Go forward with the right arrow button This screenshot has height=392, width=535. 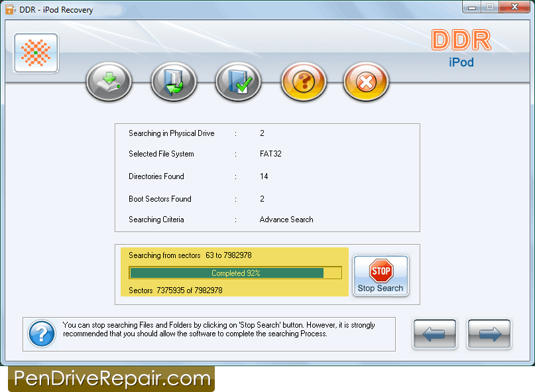(x=489, y=334)
